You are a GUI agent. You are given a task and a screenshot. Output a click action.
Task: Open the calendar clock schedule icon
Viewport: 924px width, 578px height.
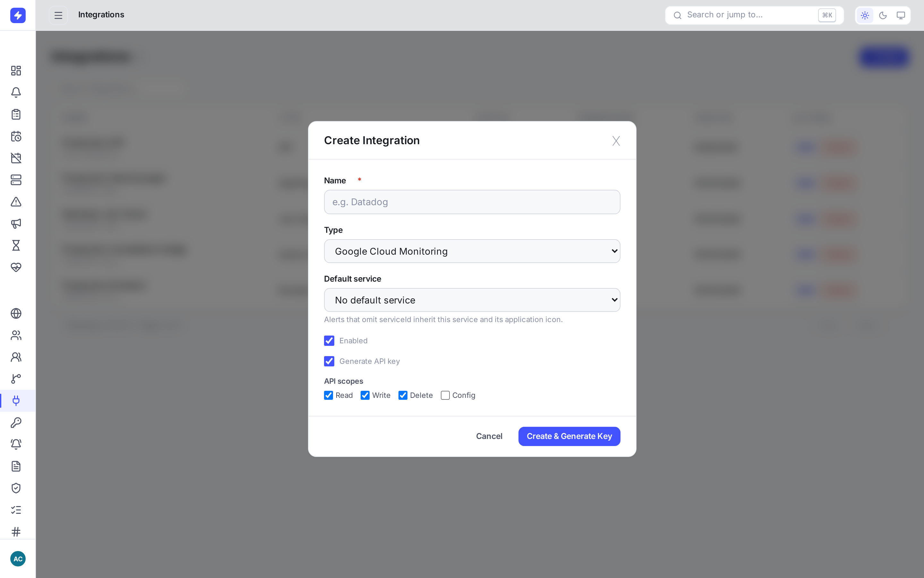tap(16, 136)
